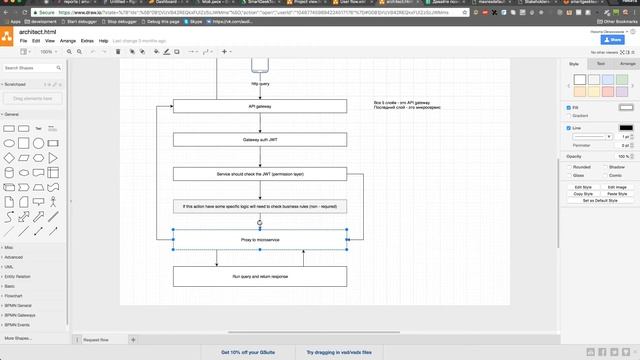The height and width of the screenshot is (360, 640).
Task: Click the Search Shapes input field
Action: coord(33,68)
